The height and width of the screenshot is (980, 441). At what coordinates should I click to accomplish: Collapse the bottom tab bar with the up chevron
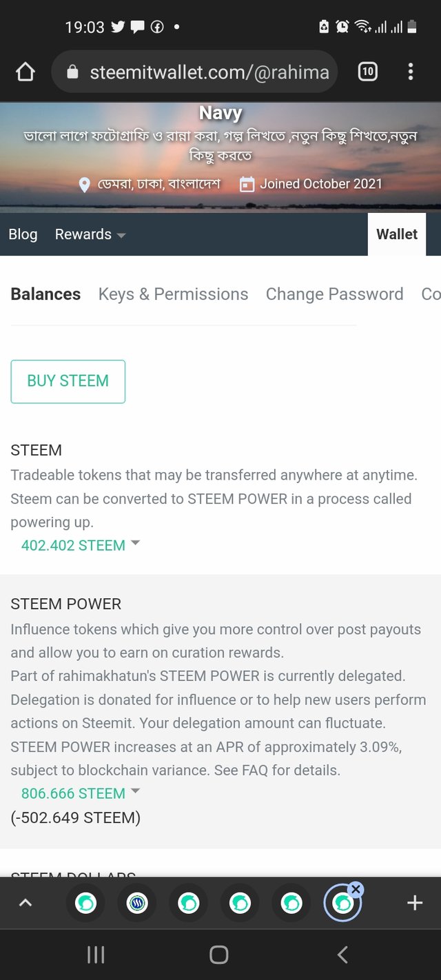point(25,903)
